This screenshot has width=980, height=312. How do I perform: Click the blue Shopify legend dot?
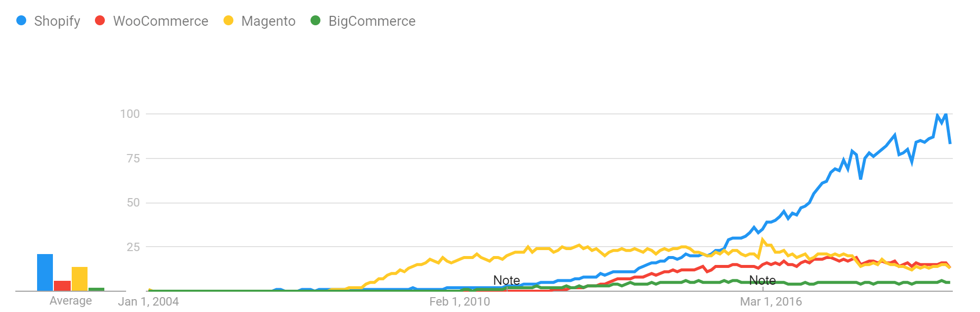click(x=21, y=20)
